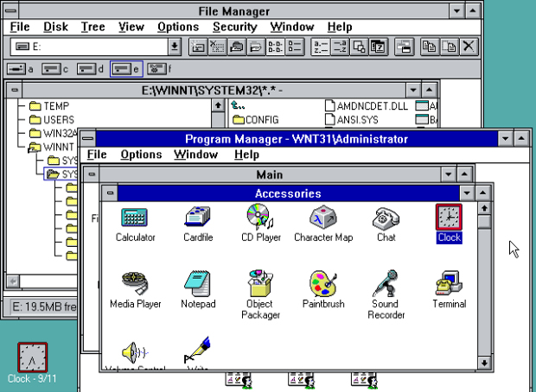Click the minimized Clock icon on desktop
Viewport: 536px width, 392px height.
[32, 357]
